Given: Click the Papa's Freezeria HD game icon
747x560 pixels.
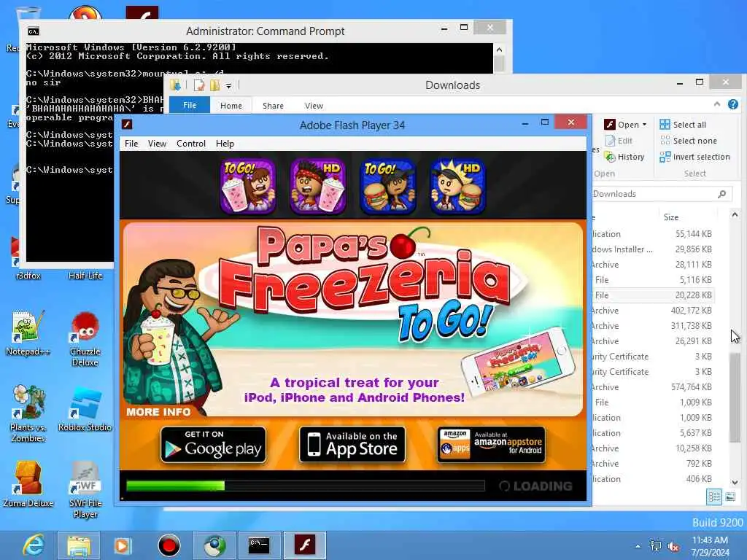Looking at the screenshot, I should click(x=318, y=186).
